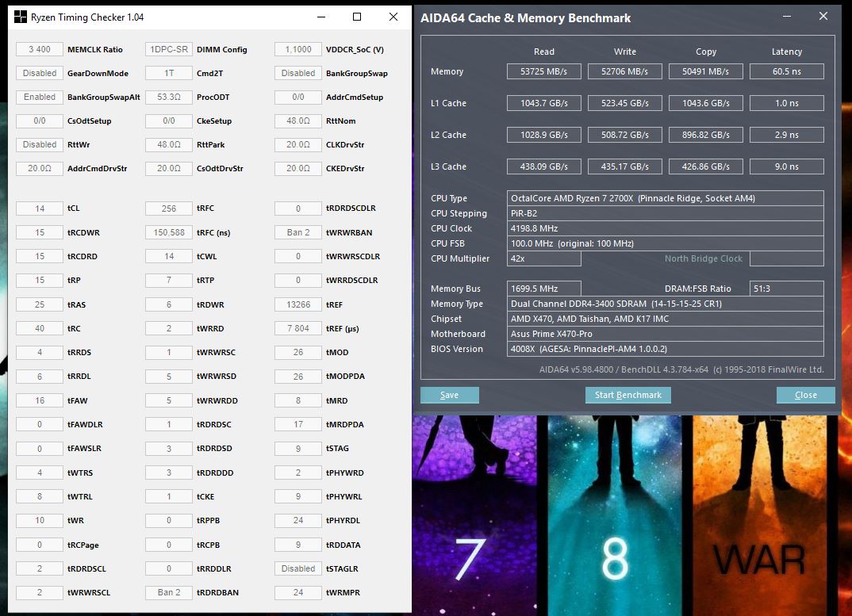Select the tRFC (ns) value 150,588

(x=169, y=232)
